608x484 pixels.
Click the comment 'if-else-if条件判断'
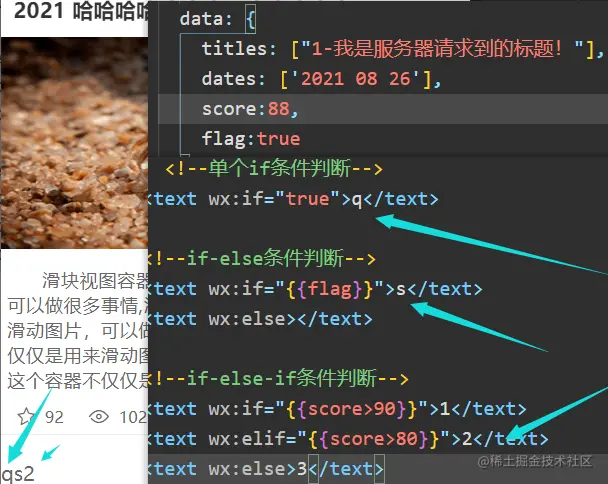pyautogui.click(x=279, y=379)
